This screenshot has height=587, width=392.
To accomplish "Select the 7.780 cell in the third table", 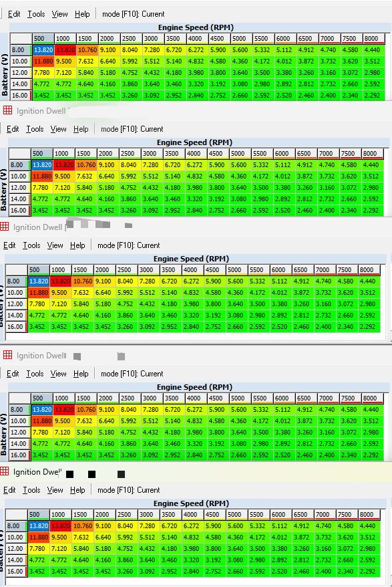I will point(39,304).
